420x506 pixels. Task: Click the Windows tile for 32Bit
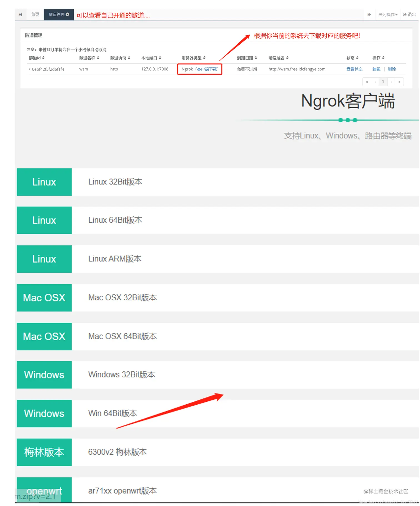[44, 375]
